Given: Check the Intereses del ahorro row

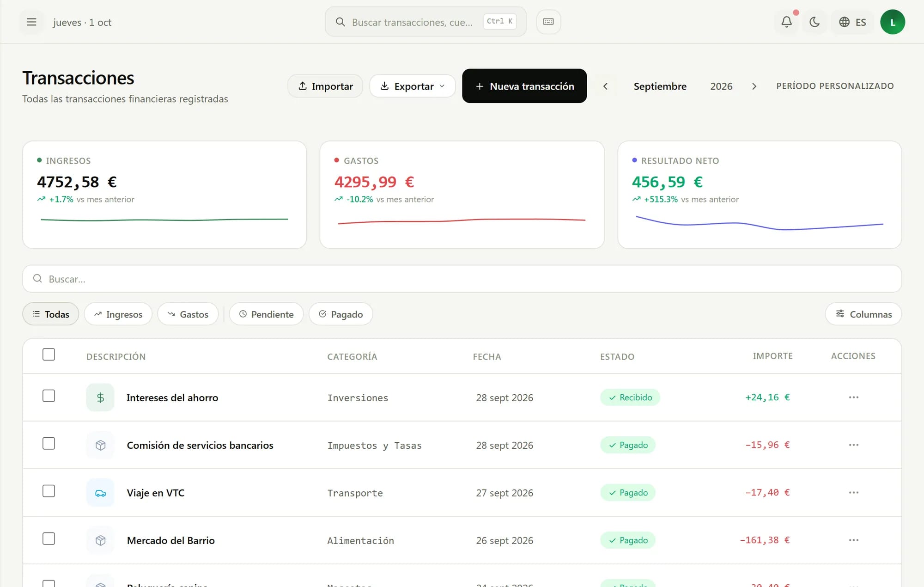Looking at the screenshot, I should point(49,396).
